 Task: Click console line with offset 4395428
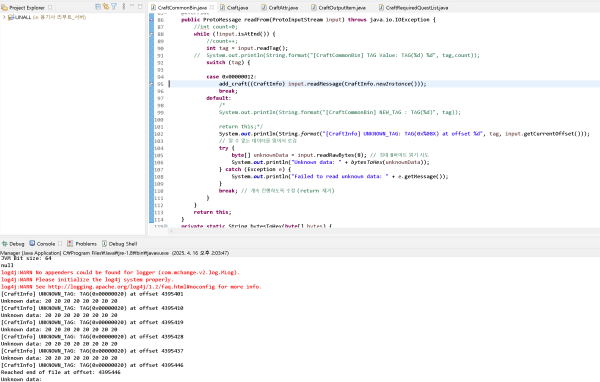(x=92, y=337)
